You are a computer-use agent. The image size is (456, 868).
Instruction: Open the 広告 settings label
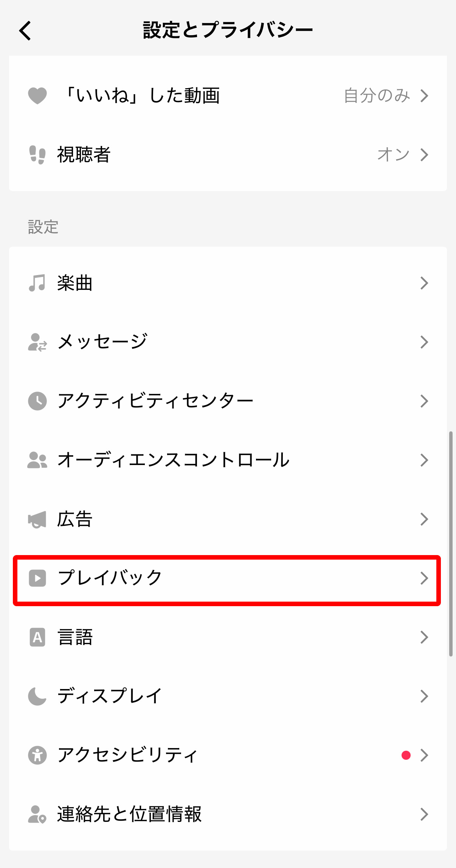click(x=75, y=519)
